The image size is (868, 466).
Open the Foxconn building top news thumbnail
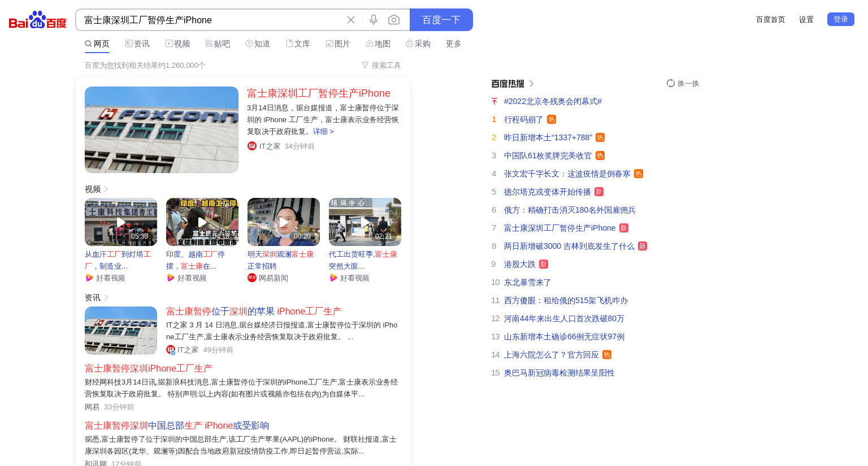(162, 130)
